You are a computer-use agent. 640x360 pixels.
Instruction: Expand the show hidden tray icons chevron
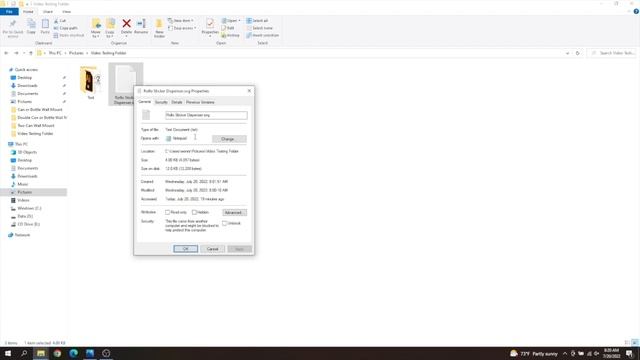point(565,353)
